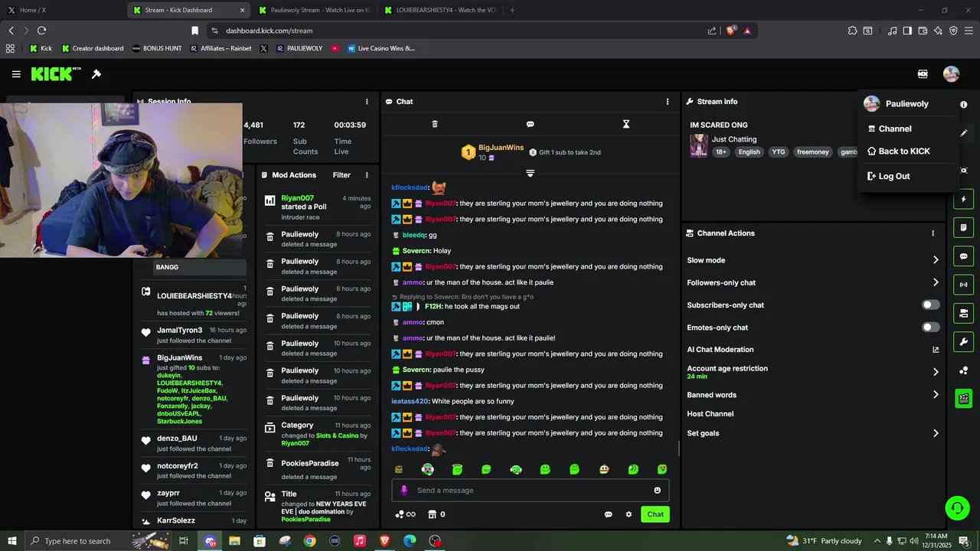The width and height of the screenshot is (980, 551).
Task: Open Windows Start menu
Action: click(11, 541)
